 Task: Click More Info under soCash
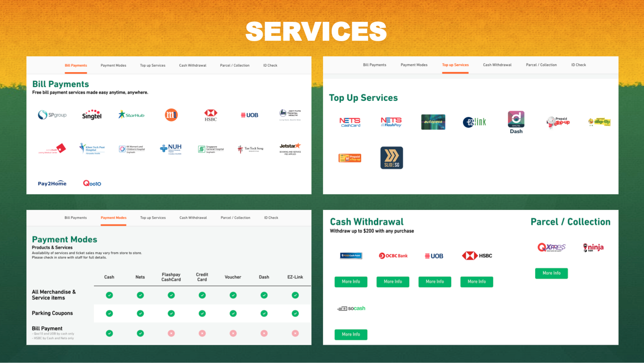point(351,334)
